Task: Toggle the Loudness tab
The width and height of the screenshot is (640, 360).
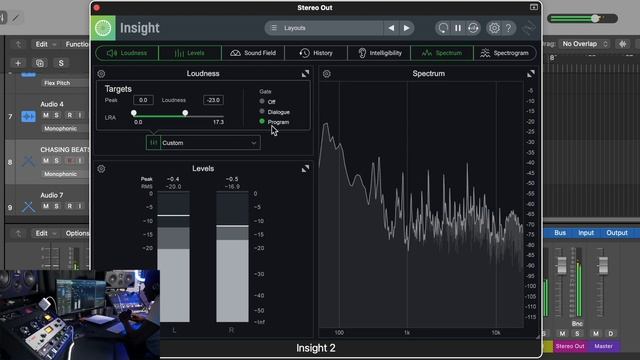Action: tap(127, 53)
